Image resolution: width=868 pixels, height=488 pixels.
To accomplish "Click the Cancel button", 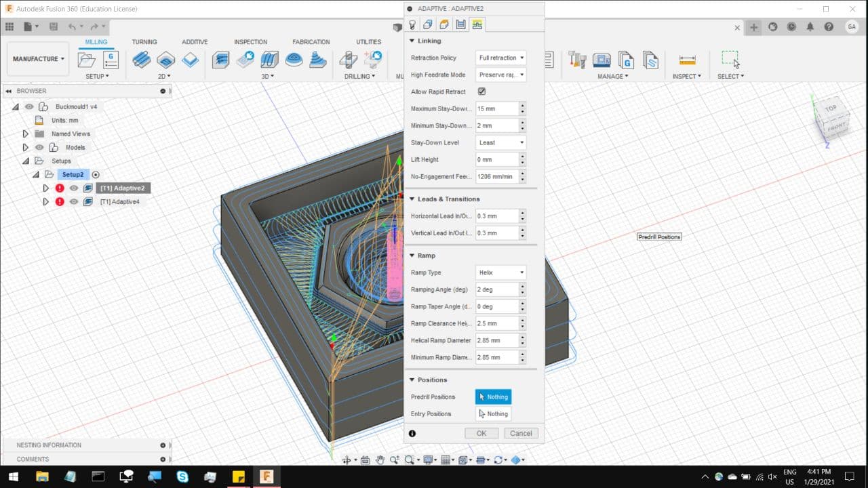I will (x=521, y=433).
